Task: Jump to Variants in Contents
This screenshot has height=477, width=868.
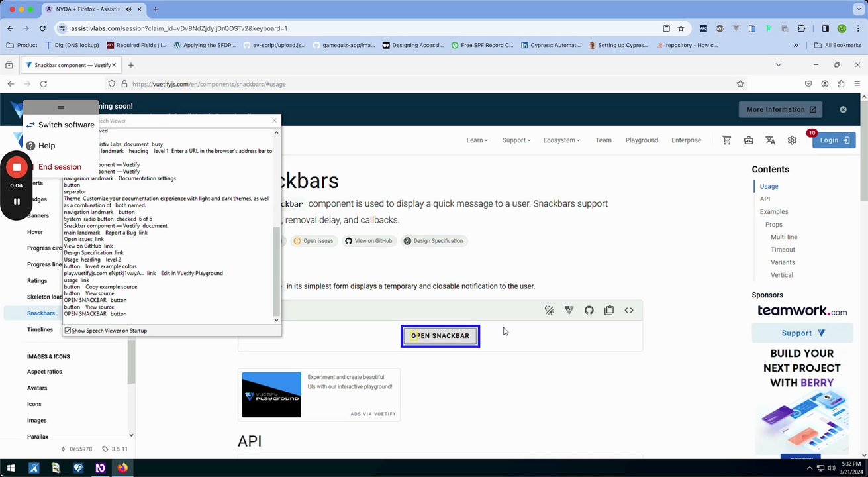Action: tap(783, 262)
